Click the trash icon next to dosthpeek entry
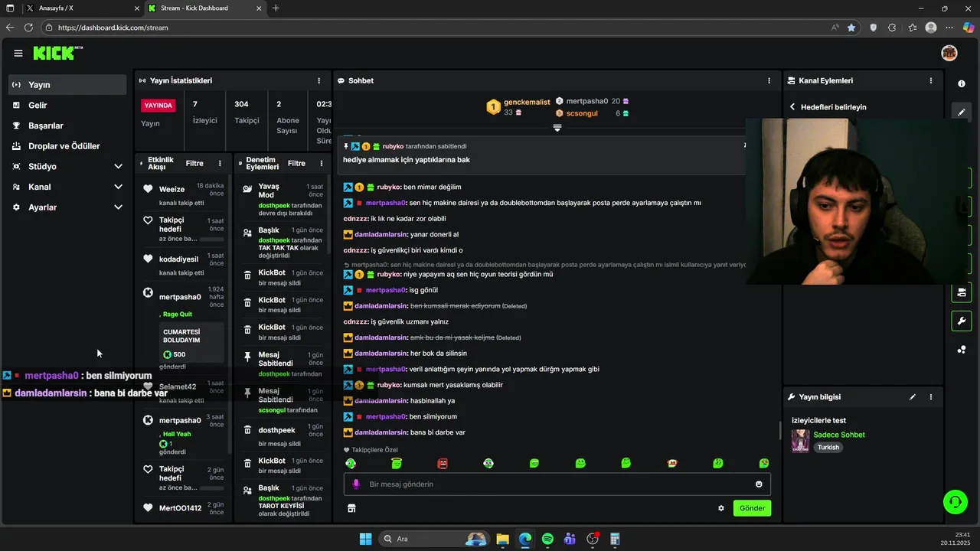Image resolution: width=980 pixels, height=551 pixels. [247, 430]
